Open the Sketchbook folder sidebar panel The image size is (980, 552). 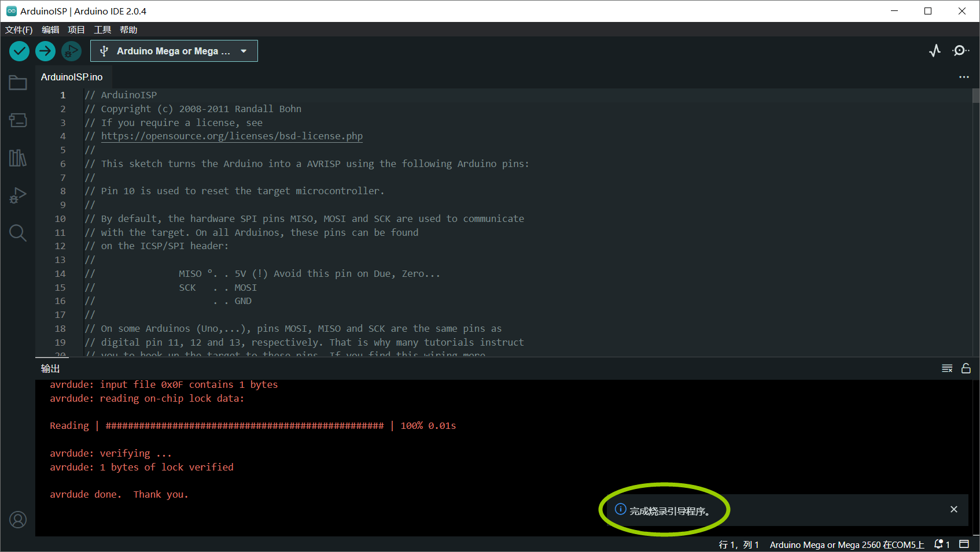(x=18, y=83)
